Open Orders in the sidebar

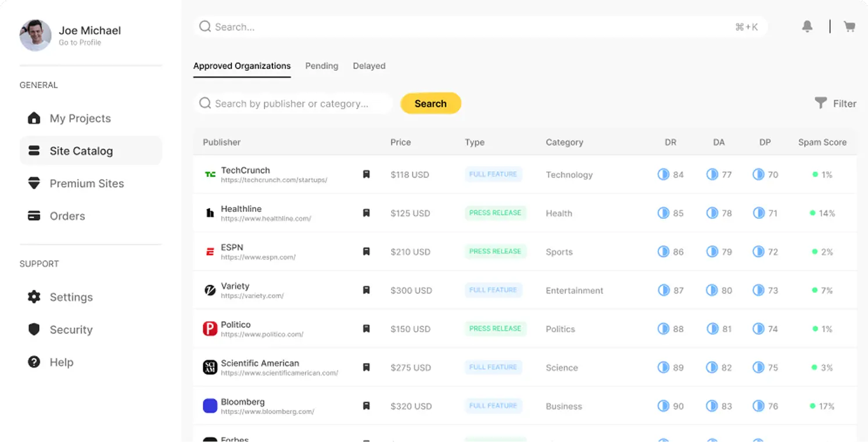91,216
